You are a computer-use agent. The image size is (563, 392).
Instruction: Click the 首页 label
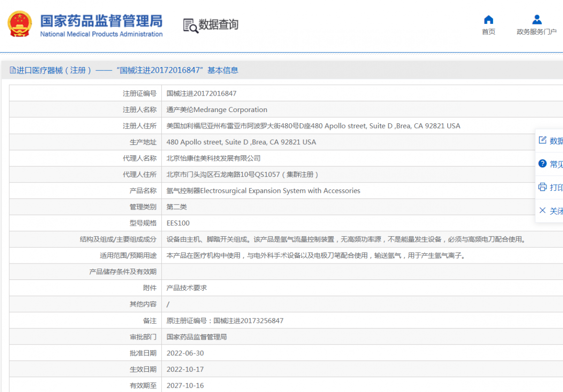[488, 32]
